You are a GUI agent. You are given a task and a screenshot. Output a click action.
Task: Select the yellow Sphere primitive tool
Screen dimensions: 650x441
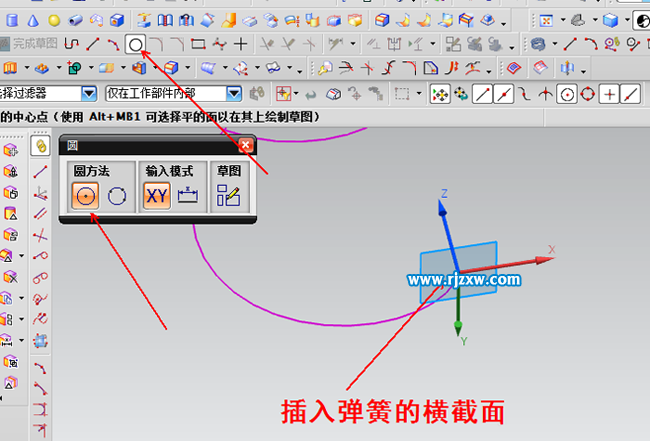coord(54,20)
